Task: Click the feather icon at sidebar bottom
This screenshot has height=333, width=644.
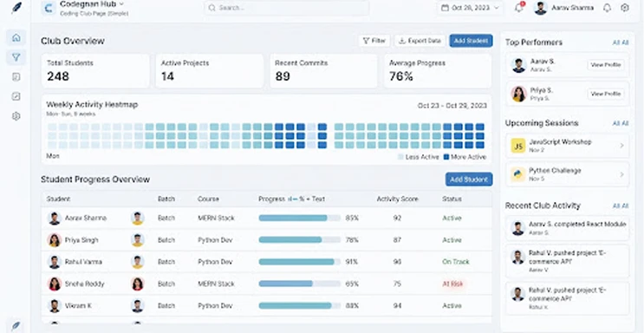Action: tap(16, 326)
